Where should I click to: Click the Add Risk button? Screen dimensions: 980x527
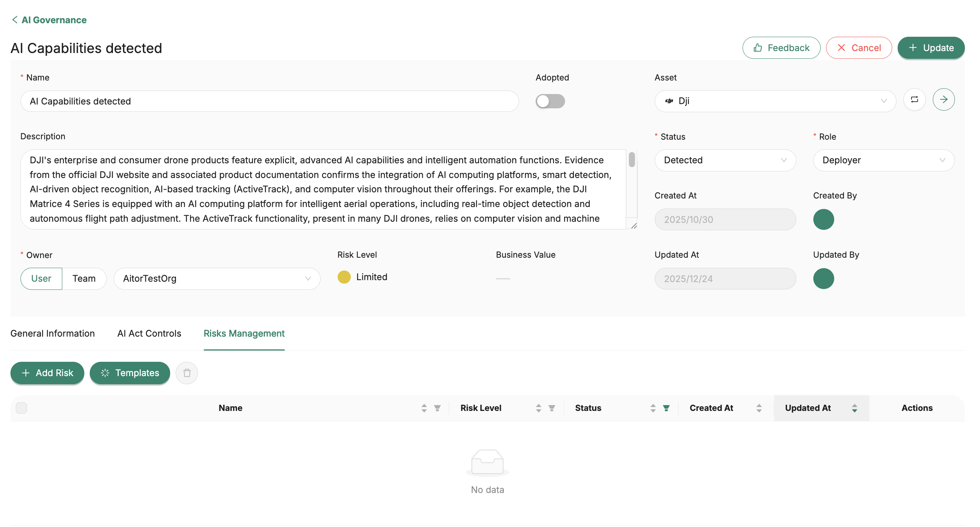click(x=47, y=373)
